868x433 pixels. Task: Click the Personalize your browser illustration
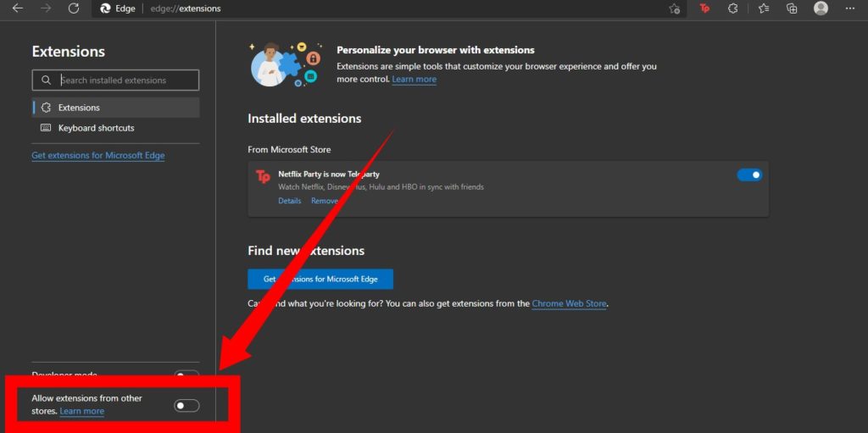285,64
